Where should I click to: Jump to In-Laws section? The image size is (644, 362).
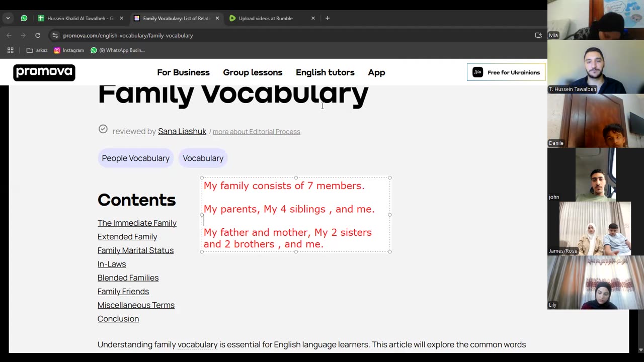click(112, 264)
